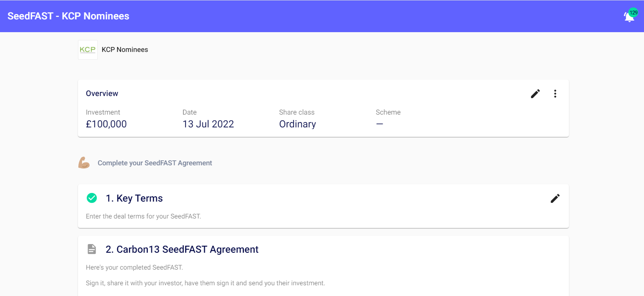Click the Ordinary share class value
This screenshot has height=296, width=644.
tap(297, 124)
